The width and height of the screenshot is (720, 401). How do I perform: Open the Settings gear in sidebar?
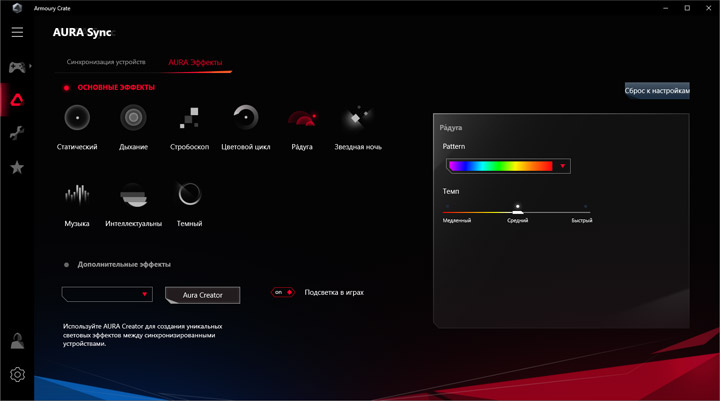pyautogui.click(x=17, y=374)
